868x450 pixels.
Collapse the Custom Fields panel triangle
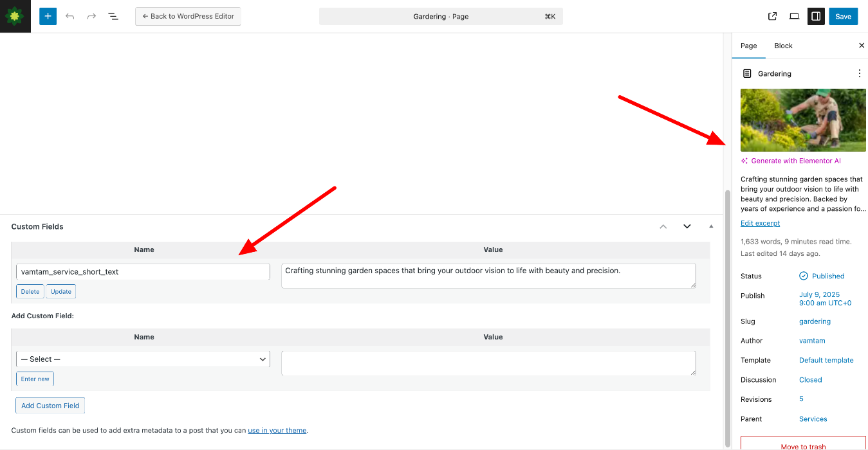click(711, 226)
